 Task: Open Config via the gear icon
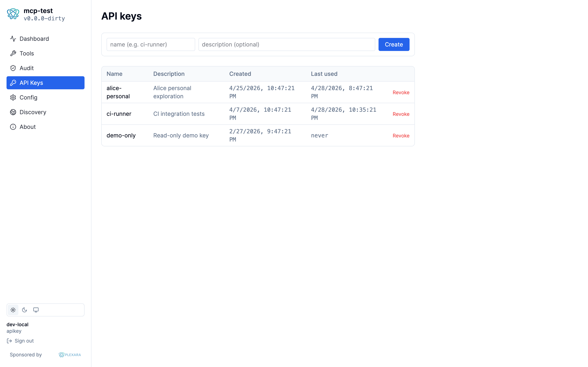tap(13, 97)
